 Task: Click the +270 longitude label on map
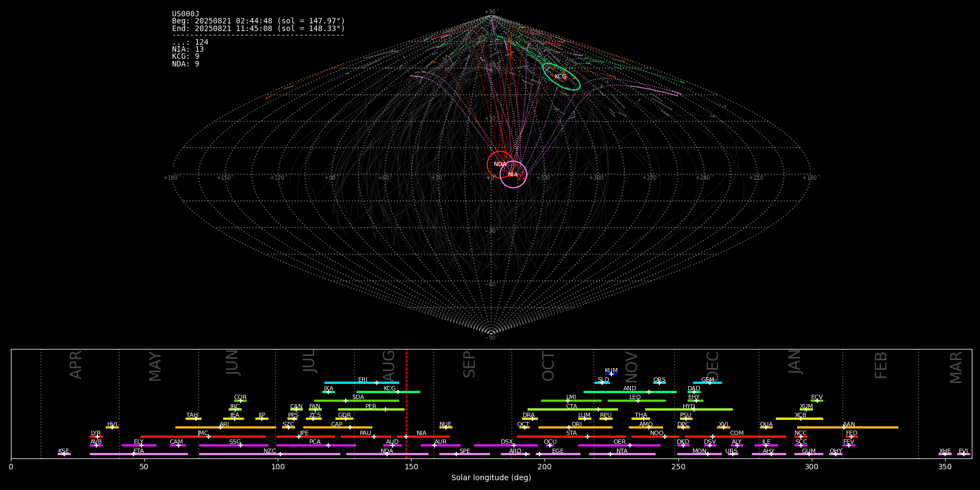pyautogui.click(x=650, y=178)
